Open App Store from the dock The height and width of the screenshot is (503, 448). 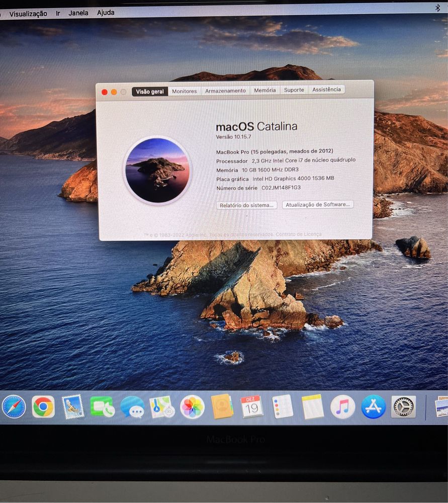coord(373,407)
